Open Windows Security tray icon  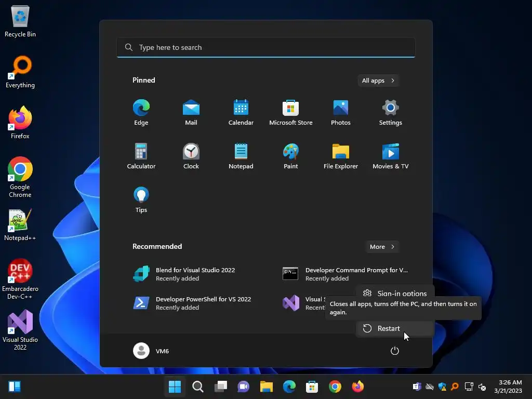(442, 387)
